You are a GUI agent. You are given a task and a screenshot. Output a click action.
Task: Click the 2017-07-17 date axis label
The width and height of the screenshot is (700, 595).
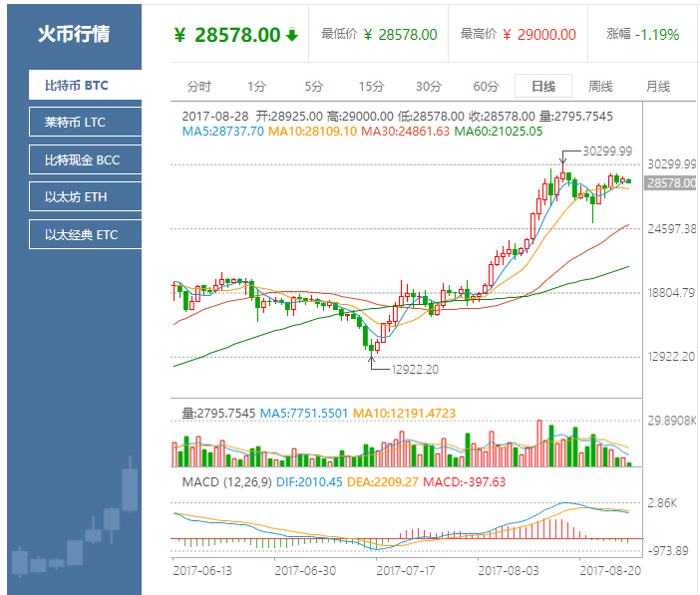[x=406, y=570]
